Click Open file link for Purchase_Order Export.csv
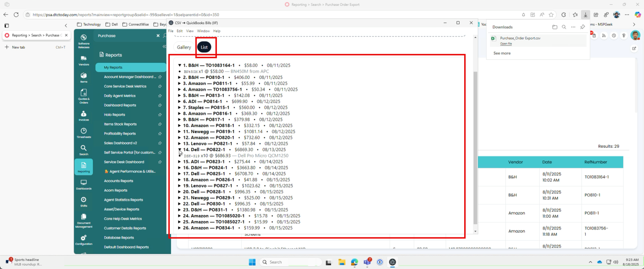 coord(506,44)
